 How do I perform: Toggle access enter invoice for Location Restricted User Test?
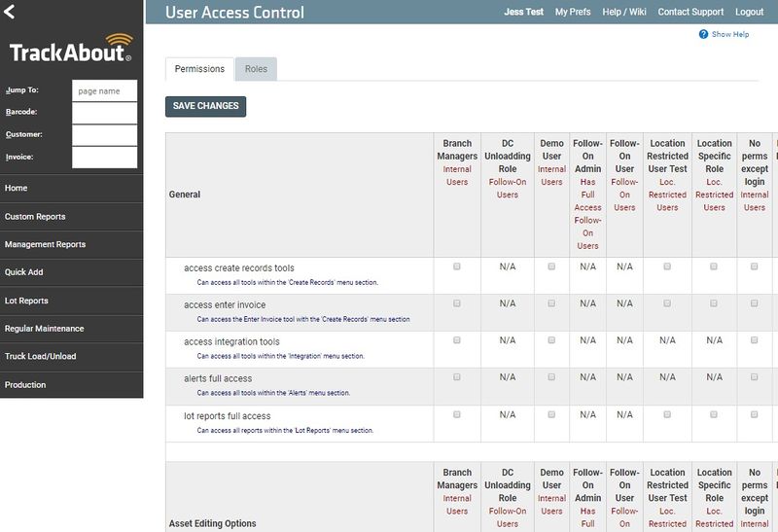667,303
